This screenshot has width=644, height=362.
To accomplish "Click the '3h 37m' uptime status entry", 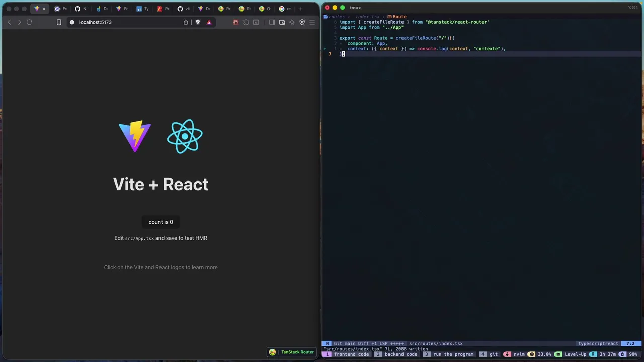I will click(604, 354).
